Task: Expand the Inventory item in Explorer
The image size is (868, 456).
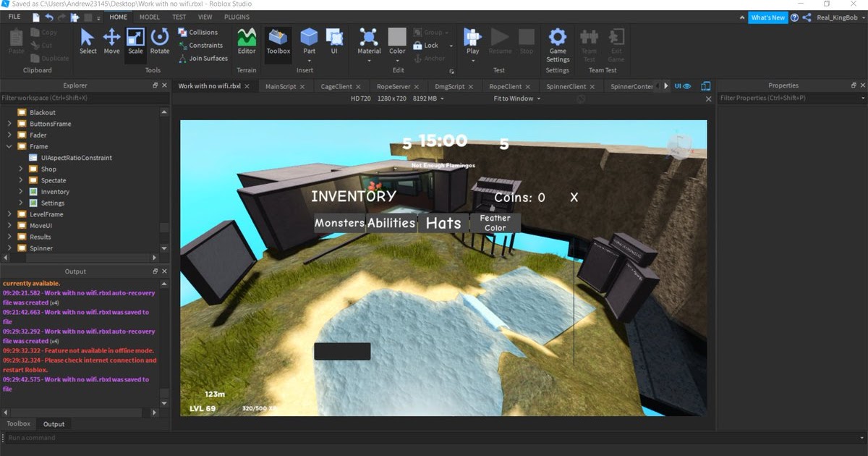Action: 21,192
